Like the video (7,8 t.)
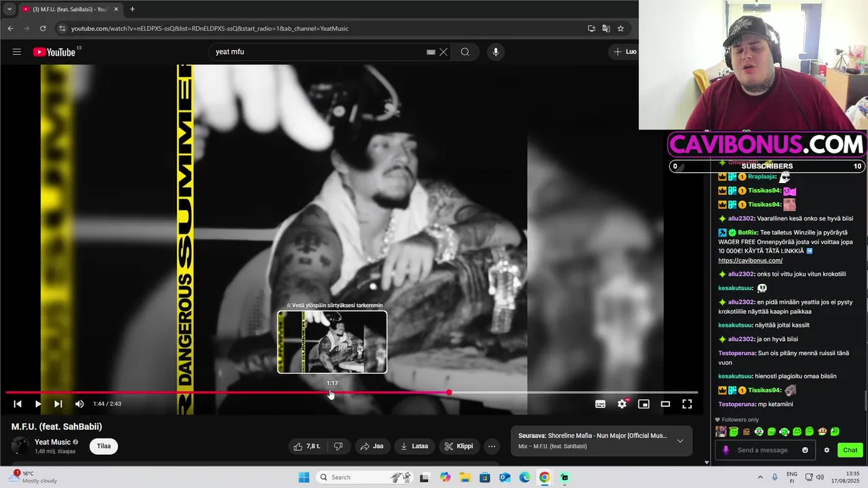Image resolution: width=868 pixels, height=488 pixels. (307, 446)
